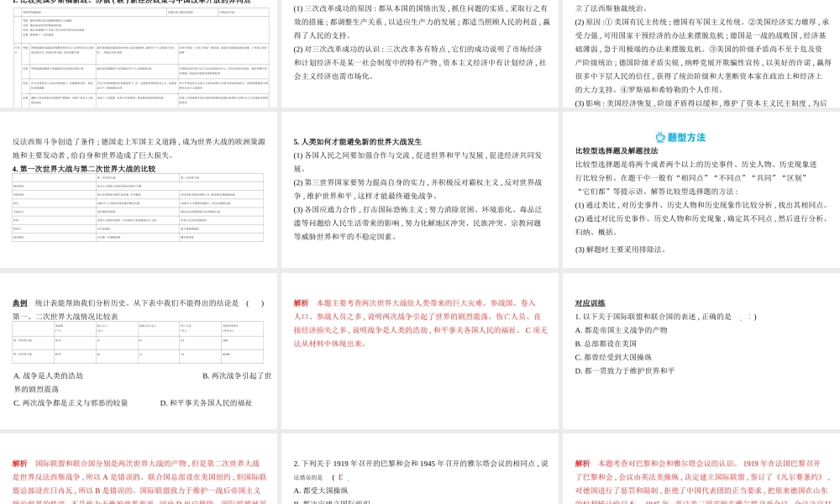Click the red line ending C 项无
The image size is (840, 504).
click(421, 330)
